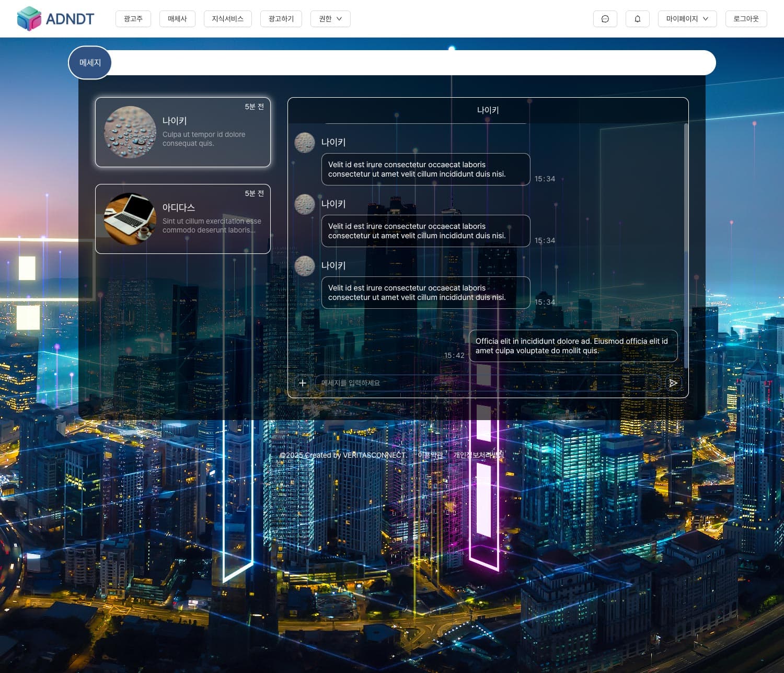Go to the 매체사 menu
Screen dimensions: 784x673
point(177,19)
